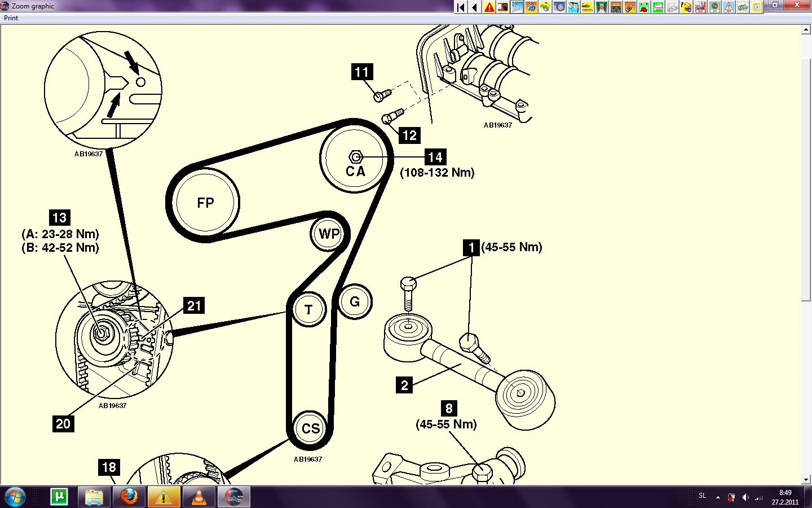Open the Windows Start menu
Screen dimensions: 812x508
(15, 497)
